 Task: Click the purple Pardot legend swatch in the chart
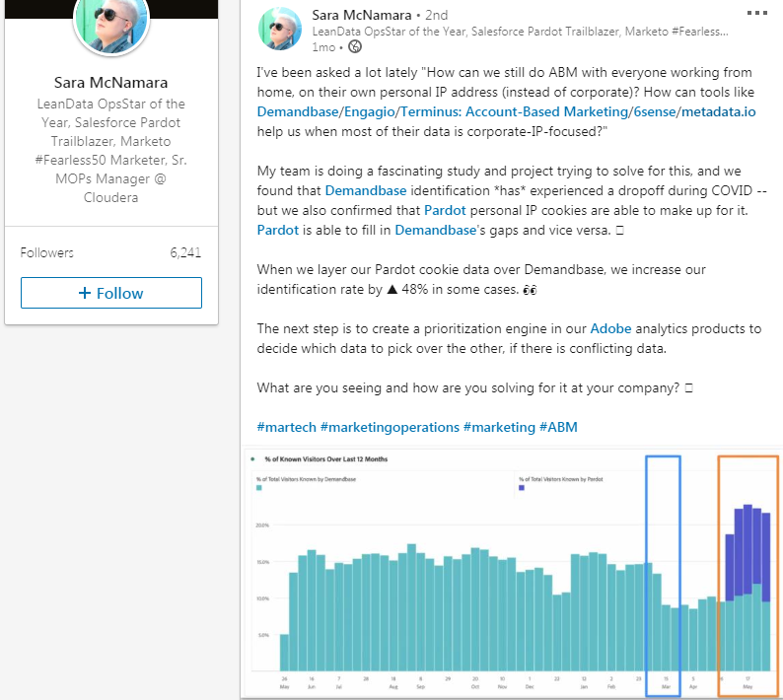[522, 488]
